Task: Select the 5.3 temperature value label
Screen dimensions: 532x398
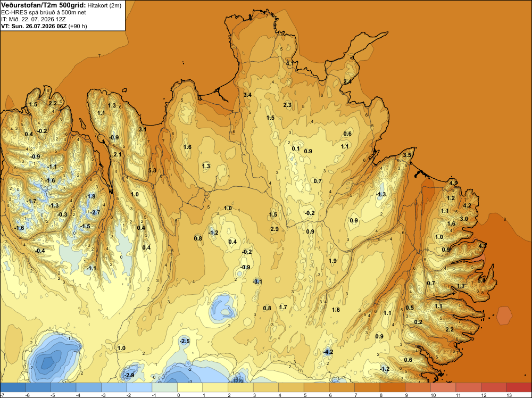Action: 152,170
